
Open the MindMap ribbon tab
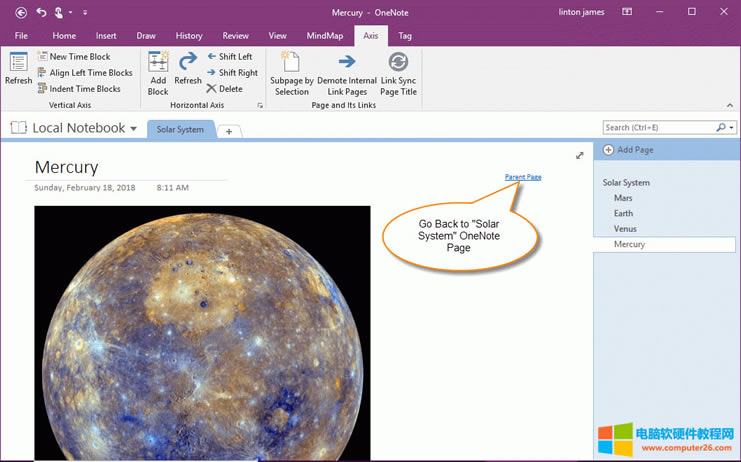pyautogui.click(x=324, y=35)
